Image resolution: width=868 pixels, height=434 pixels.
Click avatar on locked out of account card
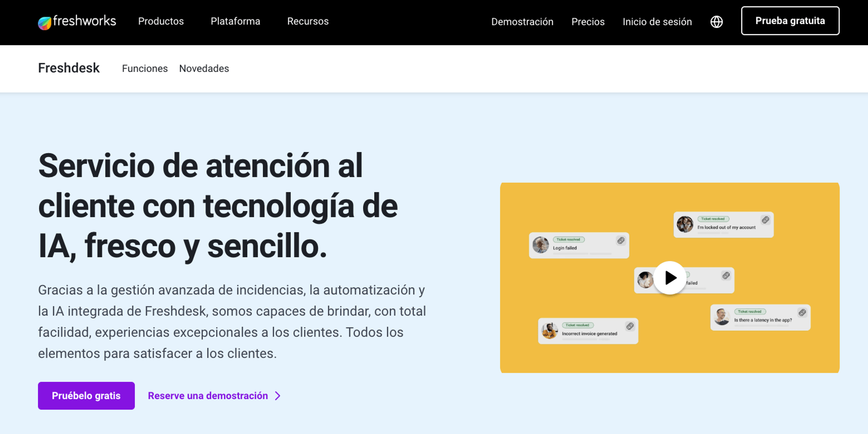click(x=685, y=224)
